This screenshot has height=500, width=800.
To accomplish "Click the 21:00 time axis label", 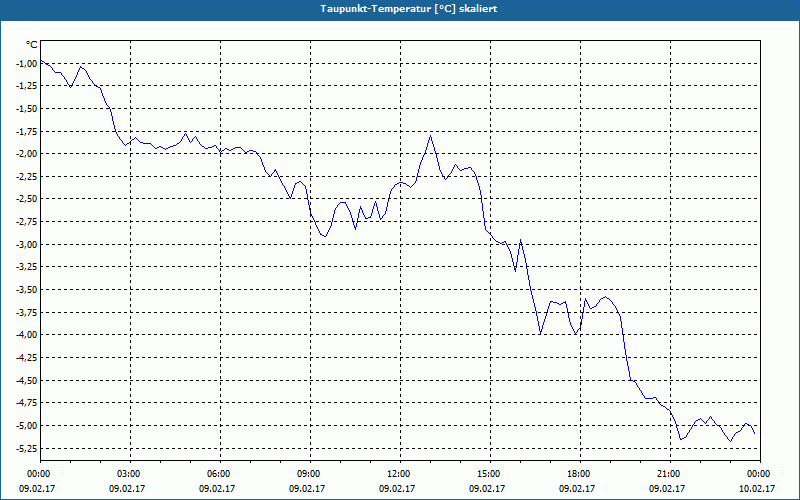I will 670,474.
